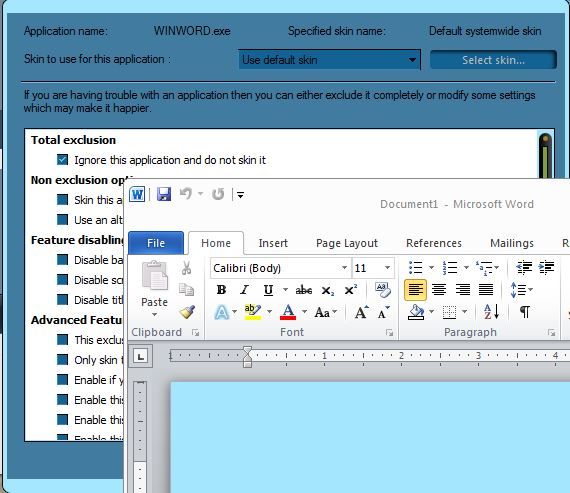Click the Grow Font icon

361,312
